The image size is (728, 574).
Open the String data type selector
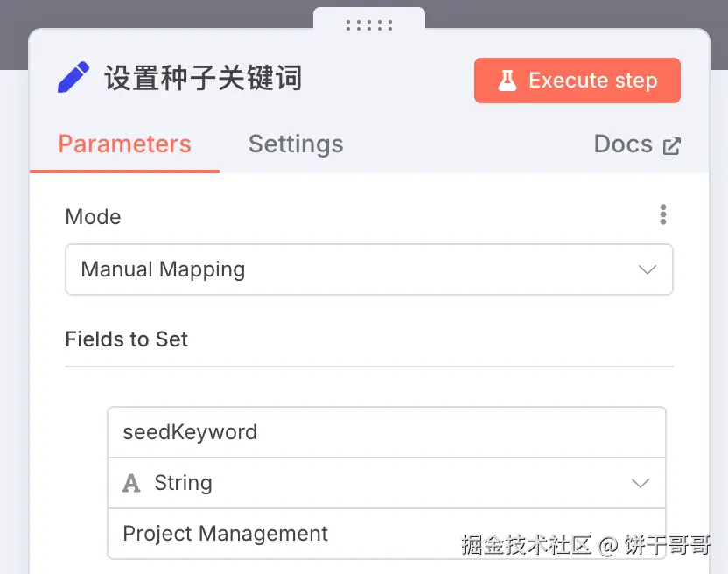click(387, 483)
